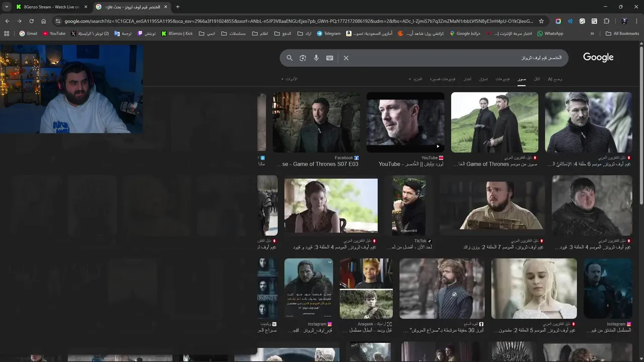Play the YouTube thumbnail's play icon
Viewport: 644px width, 362px height.
click(x=438, y=146)
